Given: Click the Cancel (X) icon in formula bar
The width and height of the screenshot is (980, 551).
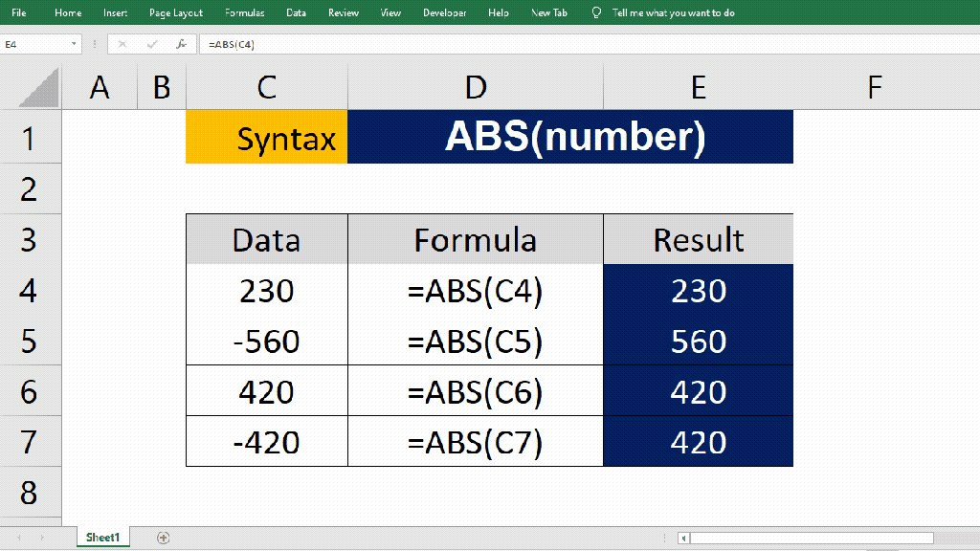Looking at the screenshot, I should pos(123,43).
